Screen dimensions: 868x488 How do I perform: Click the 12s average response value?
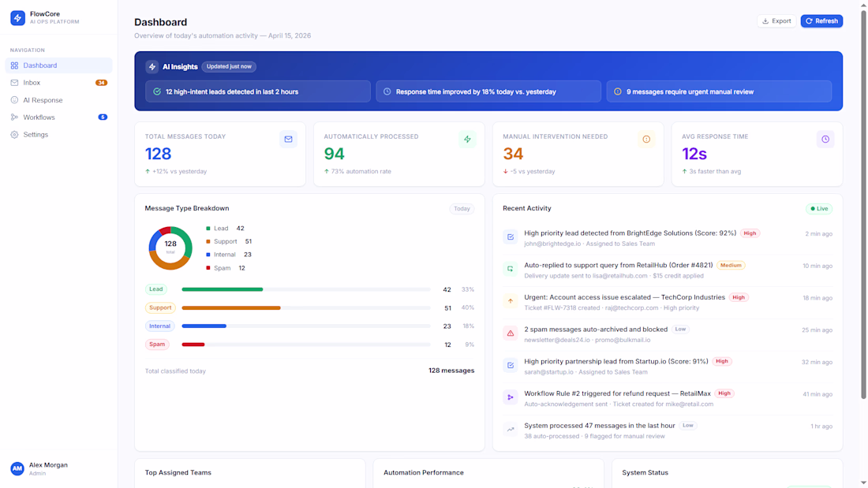coord(694,154)
